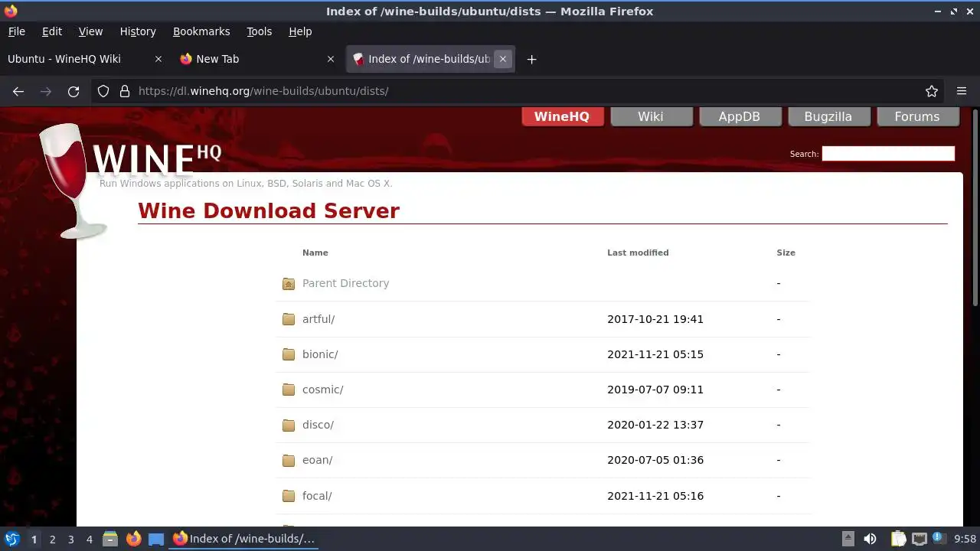Open the eoan/ directory link
The height and width of the screenshot is (551, 980).
point(317,460)
